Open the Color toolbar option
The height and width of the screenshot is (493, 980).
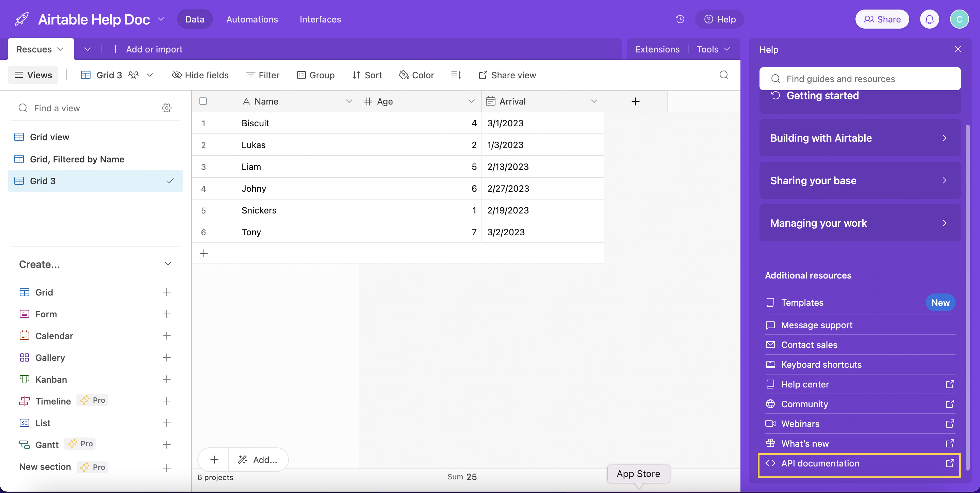click(416, 75)
